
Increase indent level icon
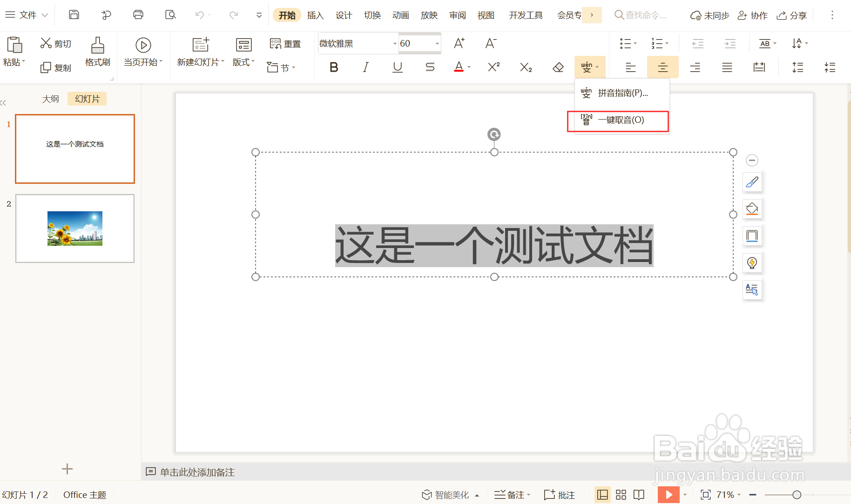pyautogui.click(x=730, y=44)
